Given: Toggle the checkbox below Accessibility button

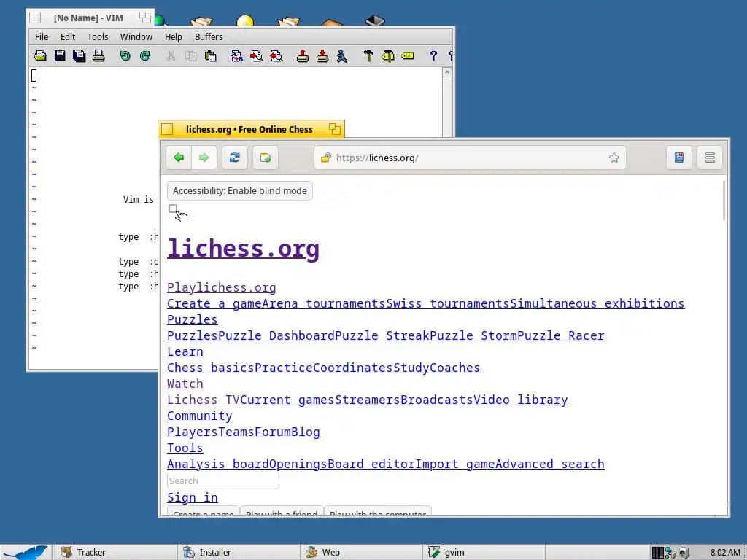Looking at the screenshot, I should (x=173, y=209).
